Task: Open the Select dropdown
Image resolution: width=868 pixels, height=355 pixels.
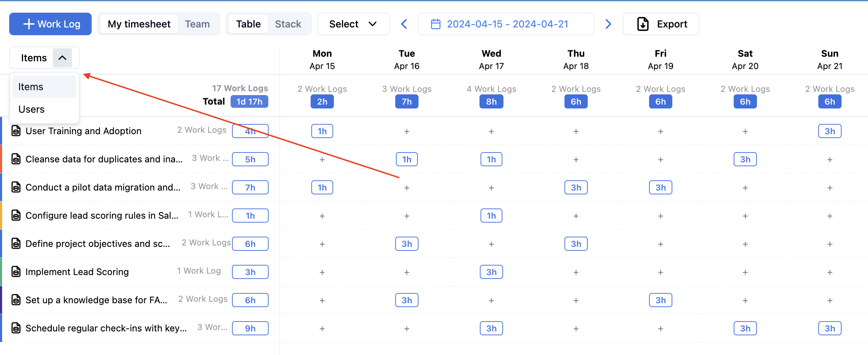Action: [353, 24]
